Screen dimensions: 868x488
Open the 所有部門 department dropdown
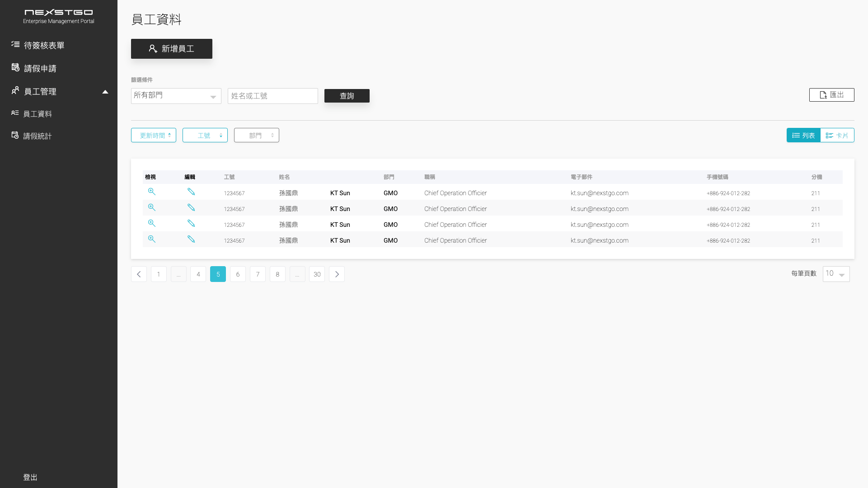[x=176, y=96]
